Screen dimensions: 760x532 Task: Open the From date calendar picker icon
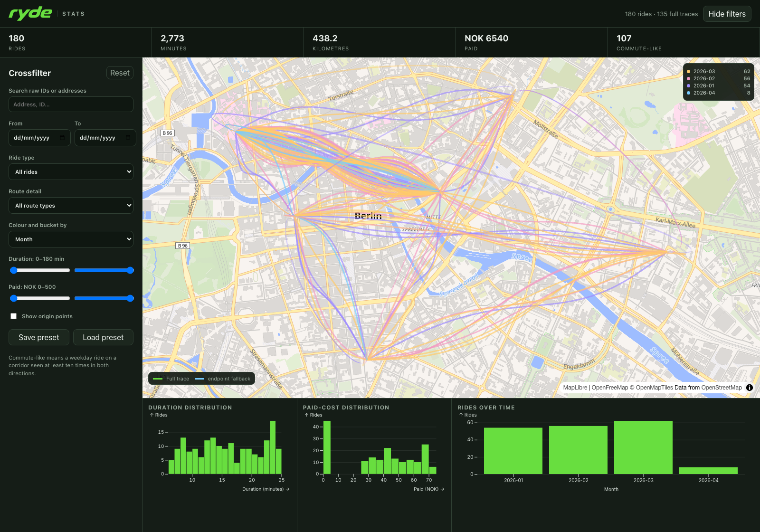coord(62,138)
